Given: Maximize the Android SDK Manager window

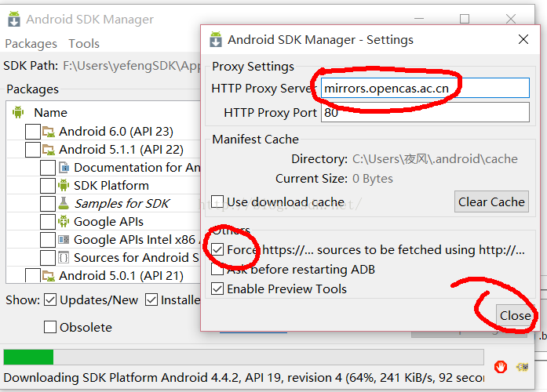Looking at the screenshot, I should point(465,19).
